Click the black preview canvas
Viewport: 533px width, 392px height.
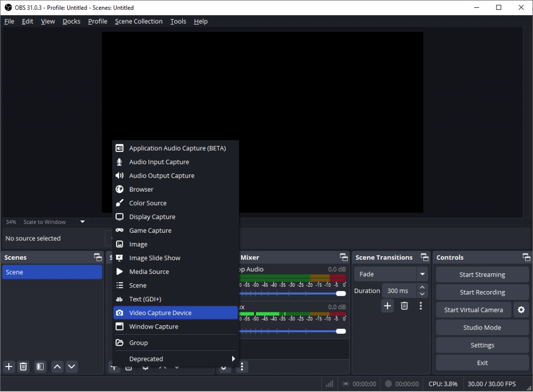point(262,122)
